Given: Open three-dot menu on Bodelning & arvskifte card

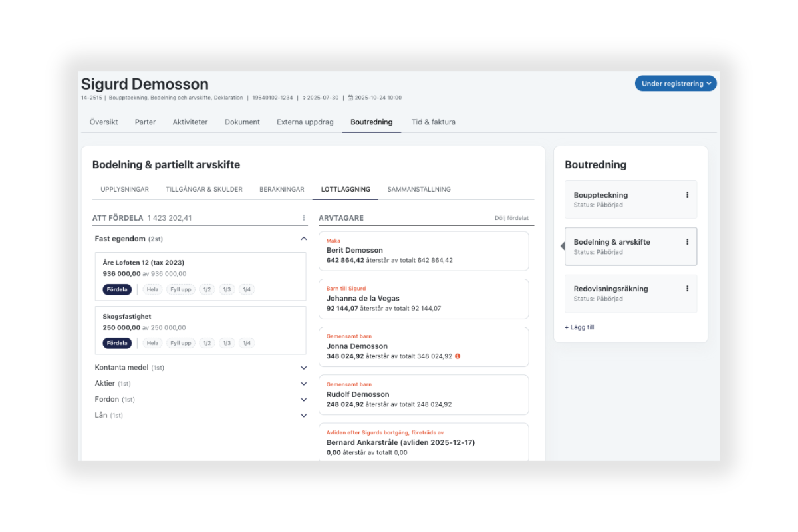Looking at the screenshot, I should pyautogui.click(x=687, y=242).
